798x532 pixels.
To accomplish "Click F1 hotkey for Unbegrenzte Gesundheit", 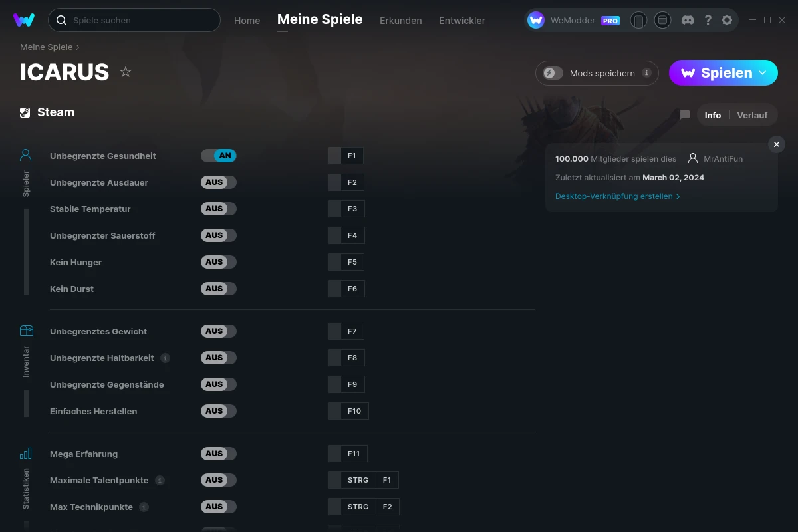I will pos(346,156).
